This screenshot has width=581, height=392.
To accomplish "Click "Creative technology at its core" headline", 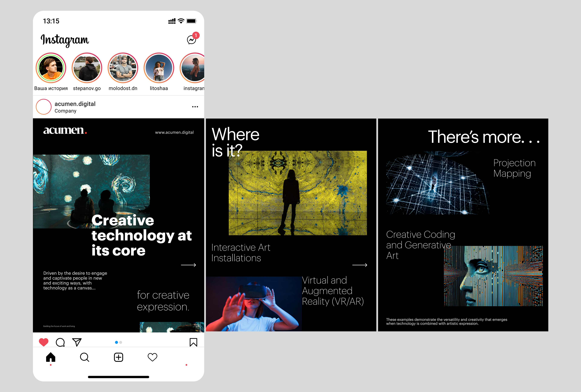I will click(x=141, y=235).
